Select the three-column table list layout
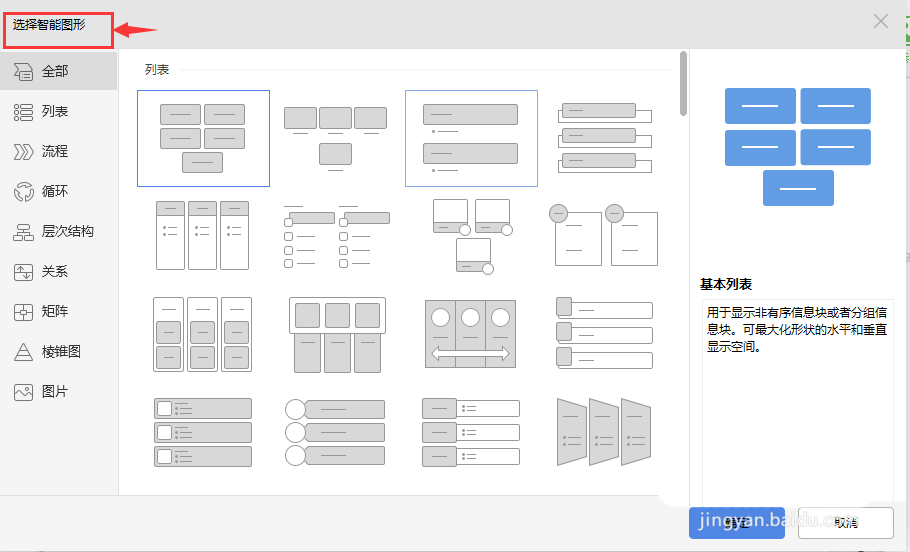Viewport: 910px width, 552px height. (x=203, y=235)
